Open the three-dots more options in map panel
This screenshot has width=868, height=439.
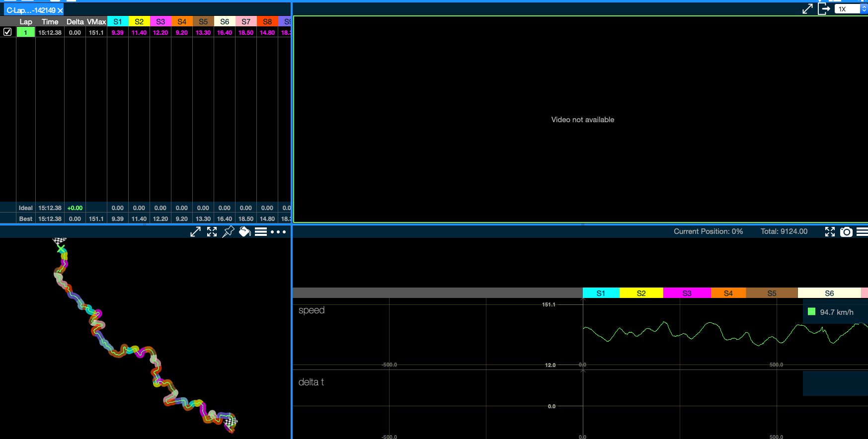(278, 232)
